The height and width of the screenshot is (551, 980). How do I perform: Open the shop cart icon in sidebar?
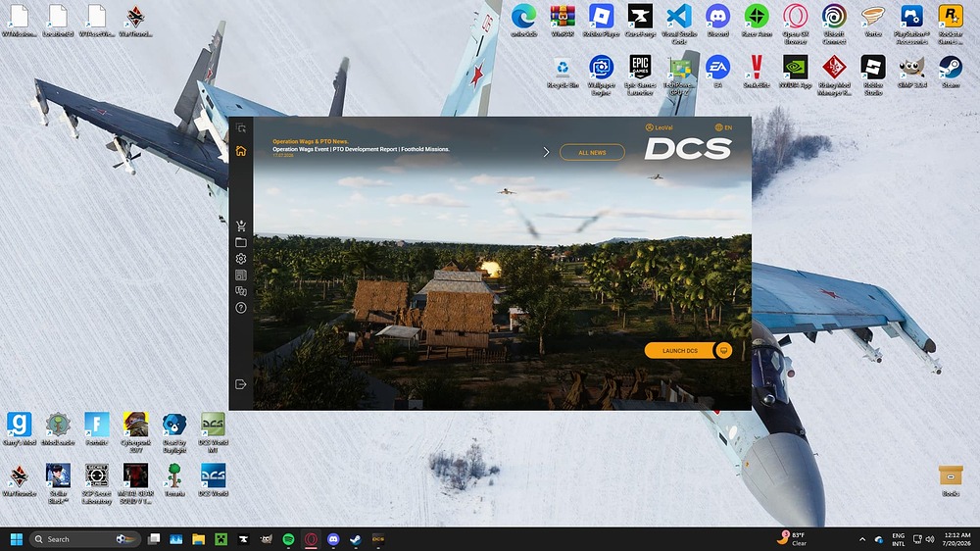[x=241, y=225]
